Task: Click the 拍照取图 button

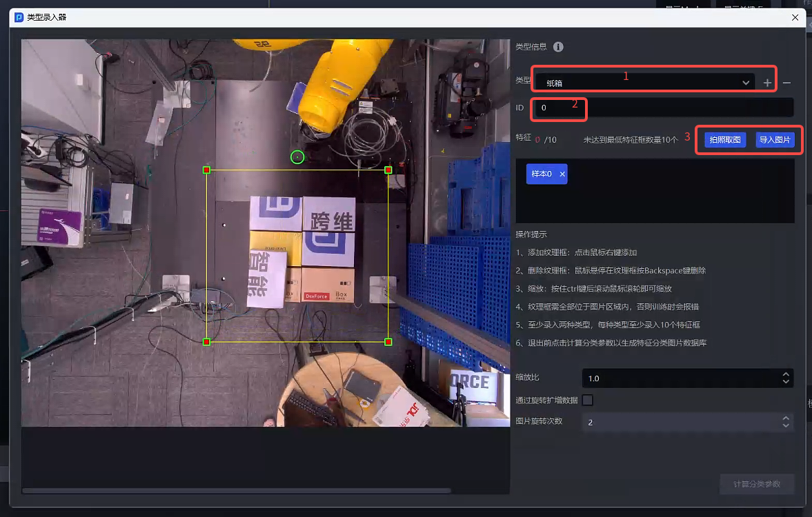Action: click(725, 140)
